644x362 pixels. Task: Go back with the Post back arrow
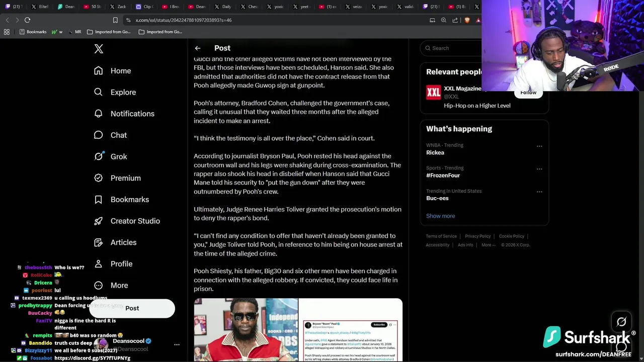tap(198, 48)
